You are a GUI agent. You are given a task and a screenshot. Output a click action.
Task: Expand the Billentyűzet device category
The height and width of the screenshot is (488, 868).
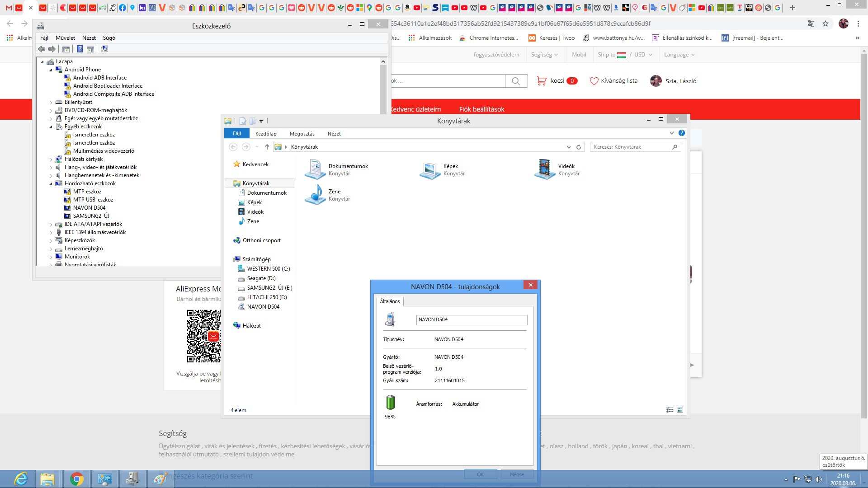[51, 102]
